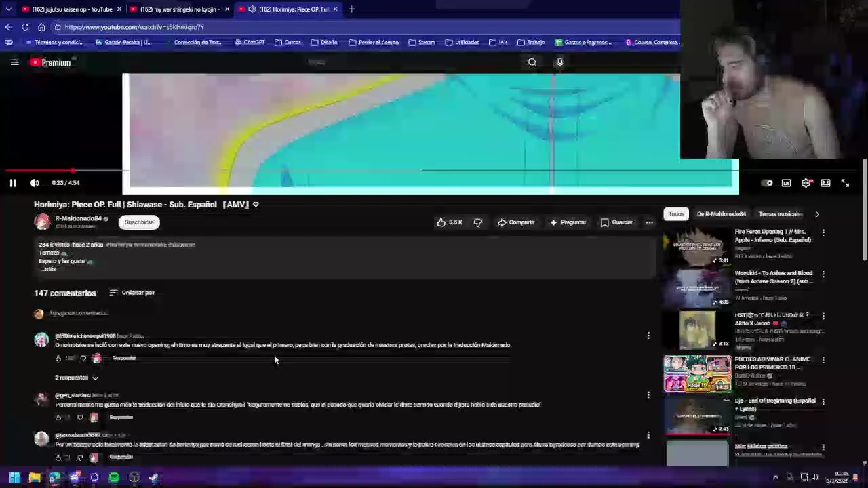This screenshot has height=488, width=868.
Task: Open the Cursos bookmark folder
Action: 288,42
